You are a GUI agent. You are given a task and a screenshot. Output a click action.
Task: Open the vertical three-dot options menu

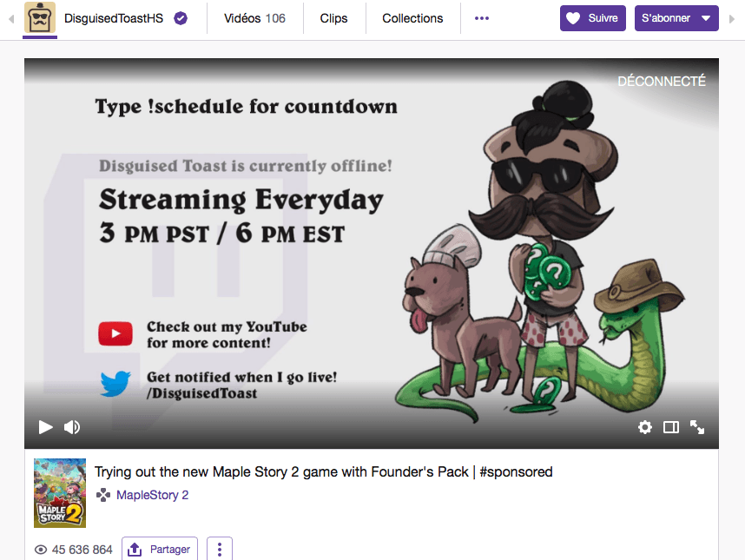220,549
